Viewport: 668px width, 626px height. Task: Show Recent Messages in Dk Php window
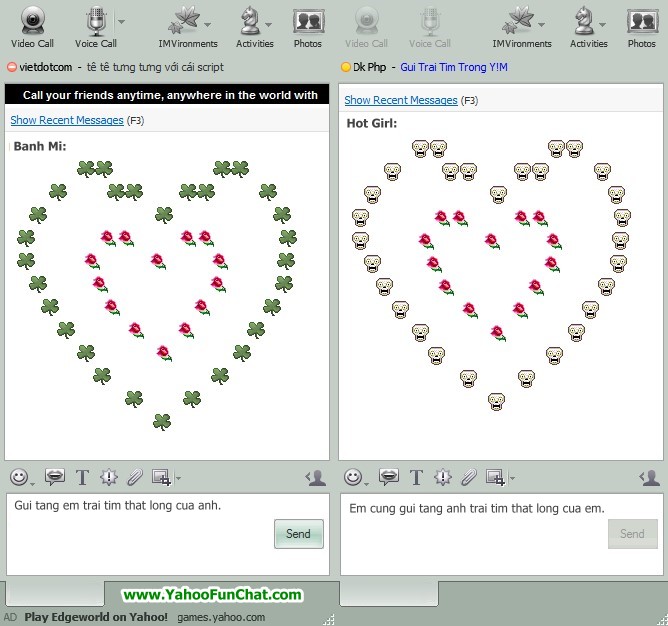[x=401, y=100]
